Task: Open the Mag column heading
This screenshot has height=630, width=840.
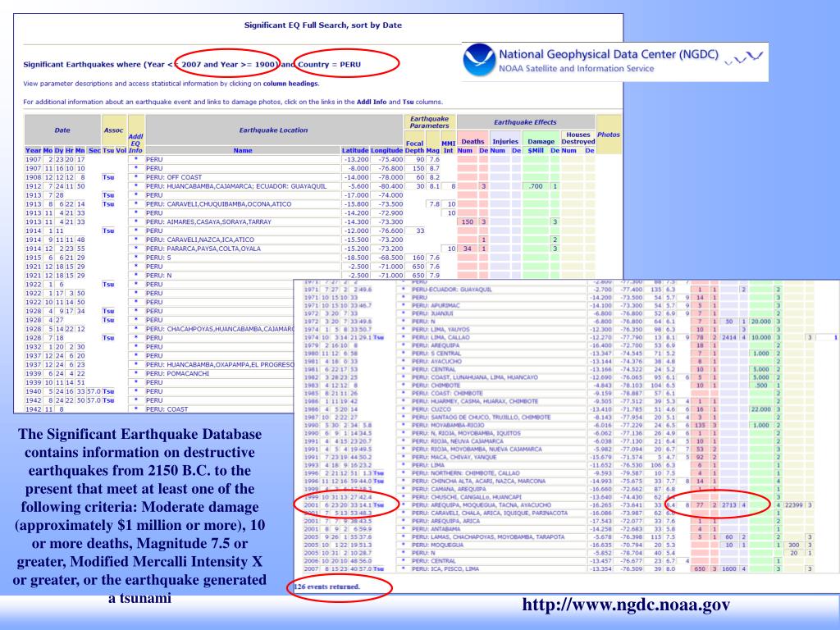Action: pyautogui.click(x=433, y=151)
